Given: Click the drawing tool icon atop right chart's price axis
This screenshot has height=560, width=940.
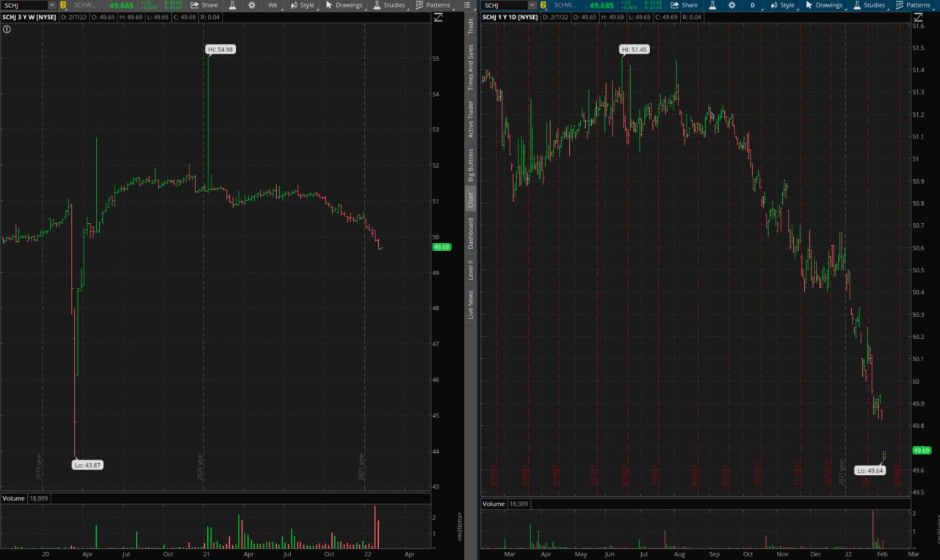Looking at the screenshot, I should (x=918, y=17).
